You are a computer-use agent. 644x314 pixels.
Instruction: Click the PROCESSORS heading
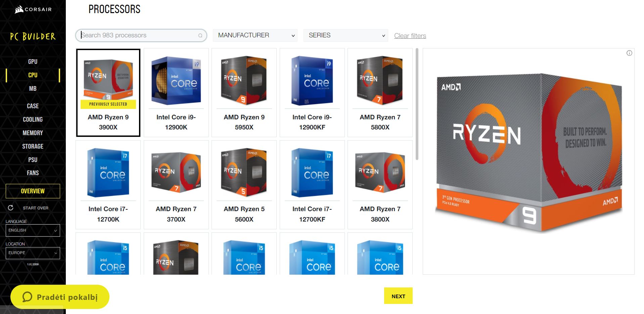(x=114, y=9)
